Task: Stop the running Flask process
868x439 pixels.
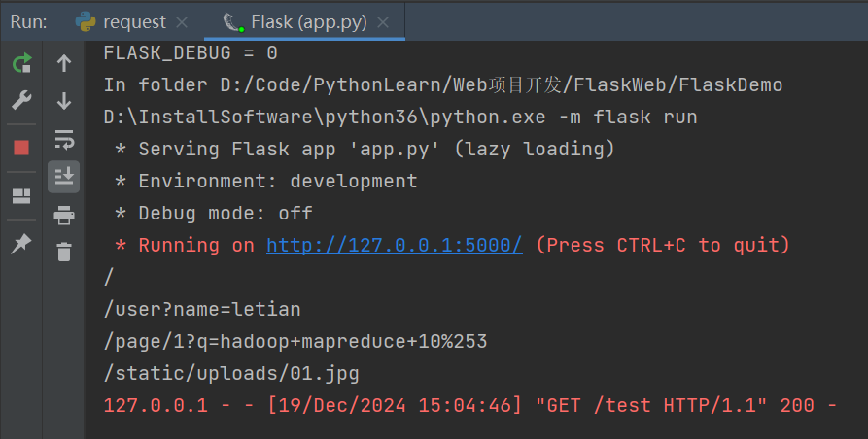Action: click(x=21, y=148)
